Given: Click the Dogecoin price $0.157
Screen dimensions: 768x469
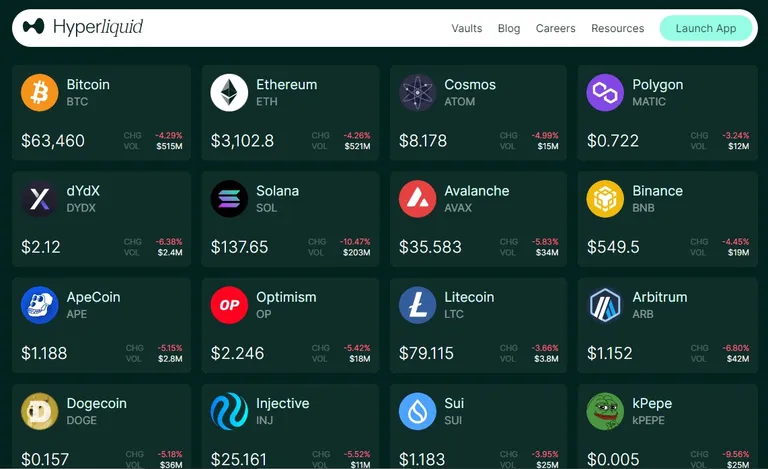Looking at the screenshot, I should pos(45,459).
